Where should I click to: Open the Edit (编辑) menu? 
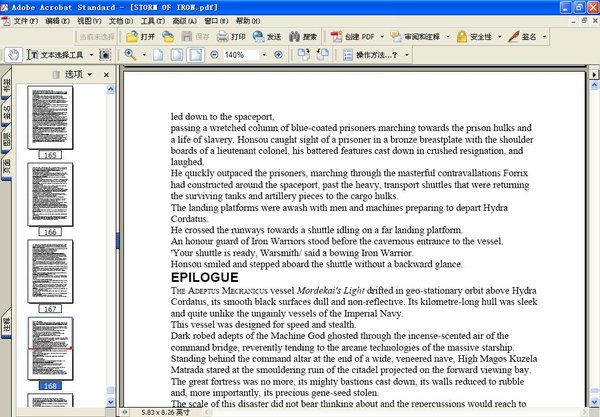click(x=57, y=21)
